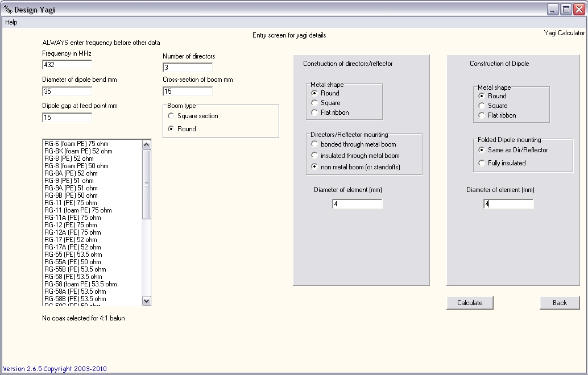Select RG-9A (PE) 51 ohm coax
588x375 pixels.
[x=92, y=188]
